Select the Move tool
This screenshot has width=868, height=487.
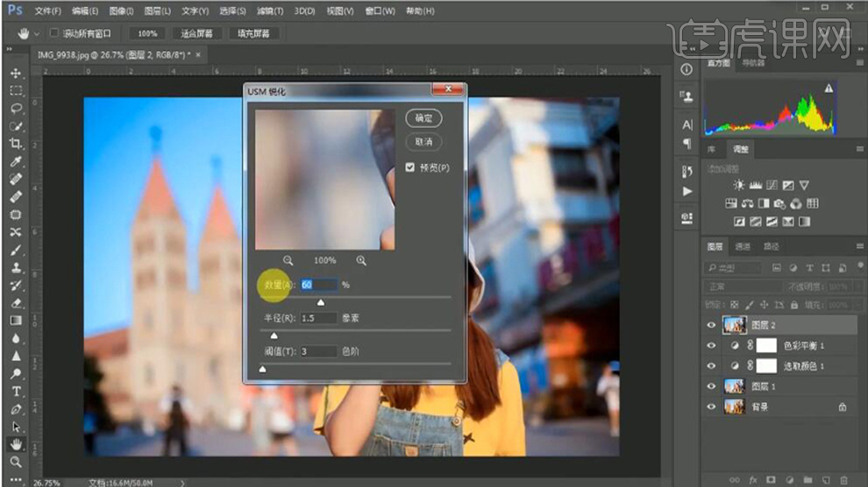click(16, 74)
